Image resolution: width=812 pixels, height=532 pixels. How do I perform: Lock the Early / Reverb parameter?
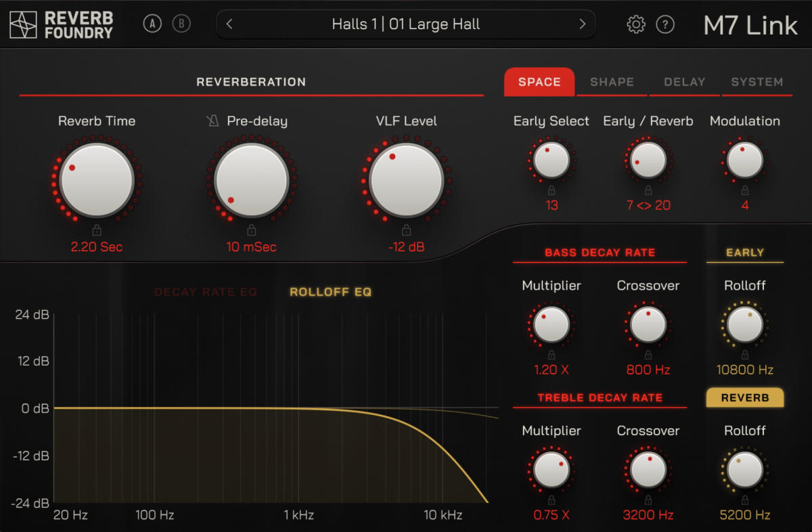648,191
